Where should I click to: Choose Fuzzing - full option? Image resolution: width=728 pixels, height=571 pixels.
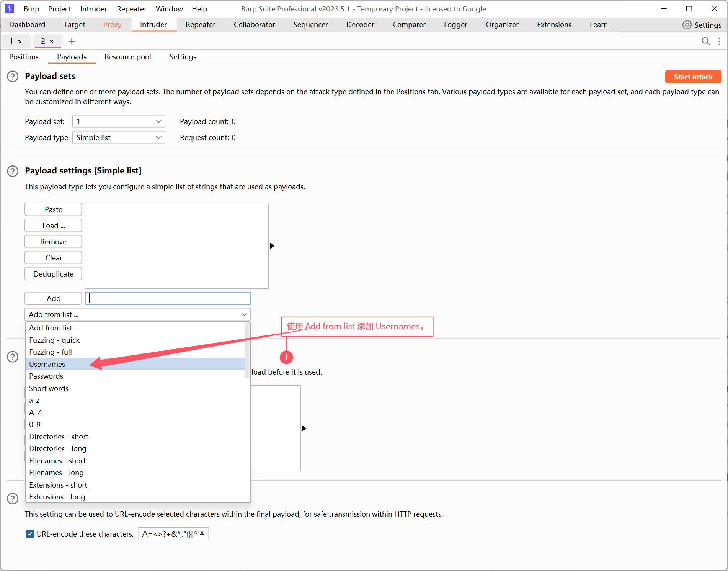pos(135,352)
